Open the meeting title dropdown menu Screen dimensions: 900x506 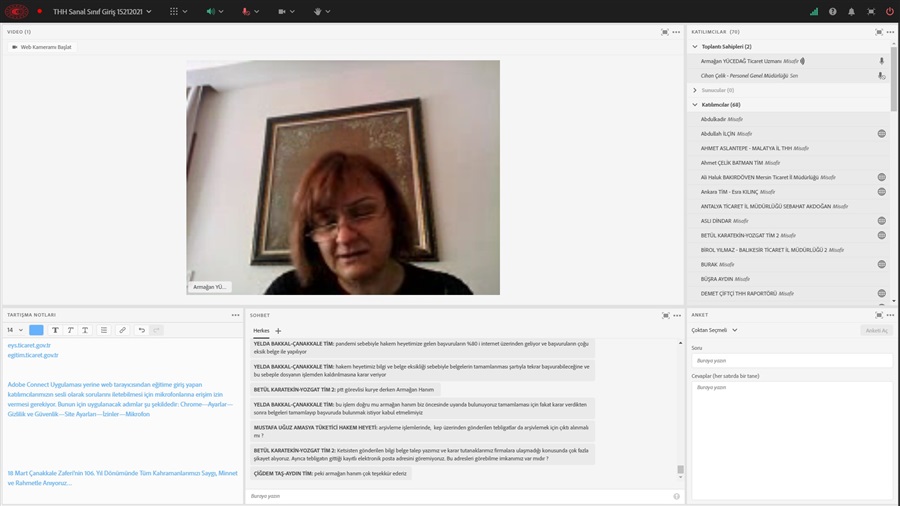tap(149, 11)
